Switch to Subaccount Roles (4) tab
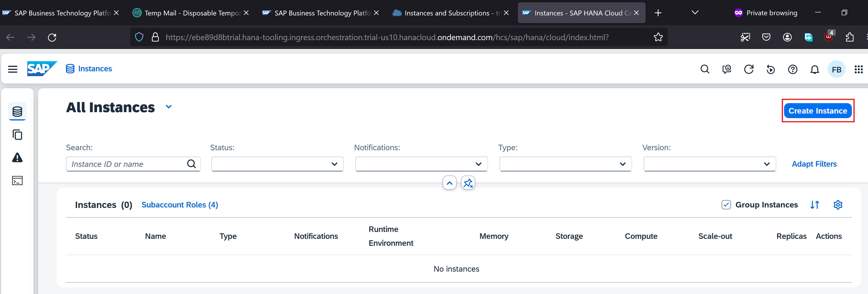Viewport: 868px width, 294px height. click(x=180, y=204)
